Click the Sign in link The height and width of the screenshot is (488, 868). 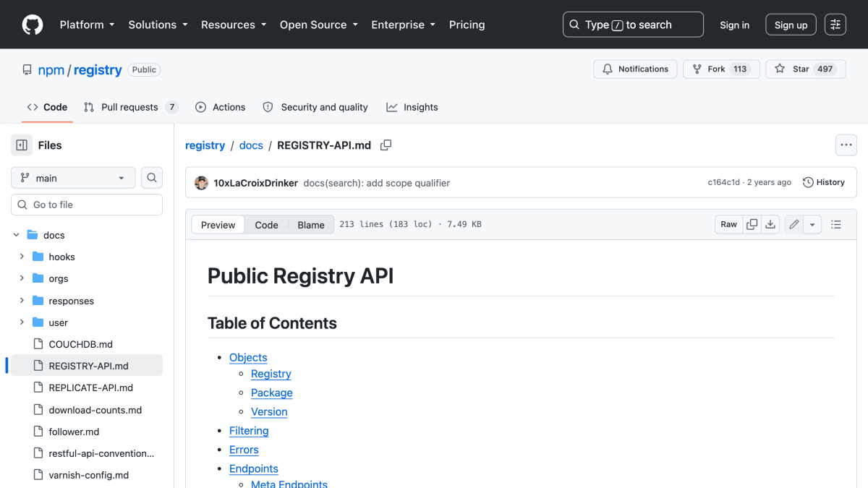click(734, 25)
